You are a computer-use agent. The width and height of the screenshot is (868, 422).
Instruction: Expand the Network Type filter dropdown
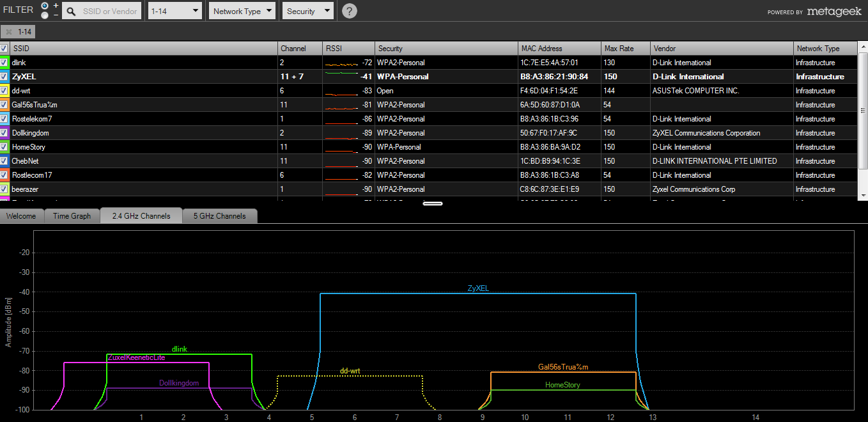(x=242, y=11)
